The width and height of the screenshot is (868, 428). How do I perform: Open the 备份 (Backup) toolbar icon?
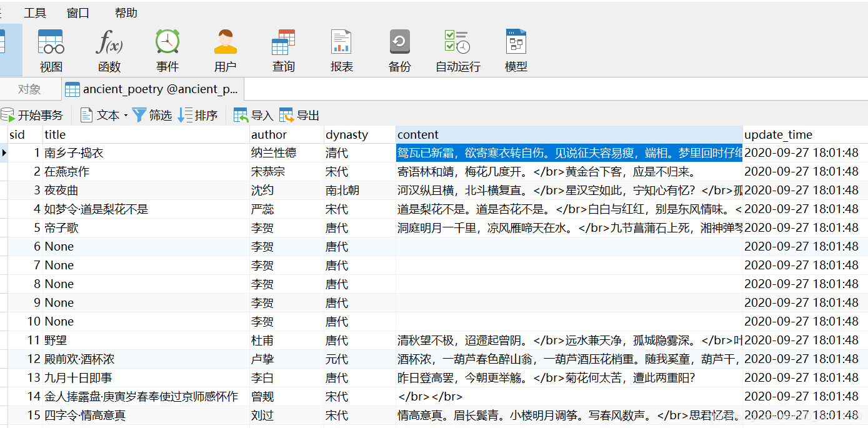pos(400,51)
